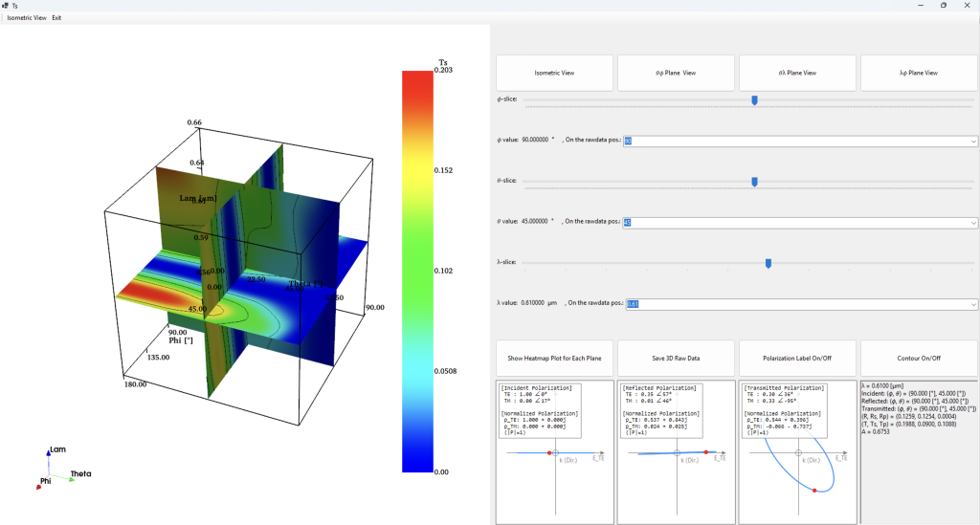
Task: Open the φ value rawdata position dropdown
Action: click(973, 142)
